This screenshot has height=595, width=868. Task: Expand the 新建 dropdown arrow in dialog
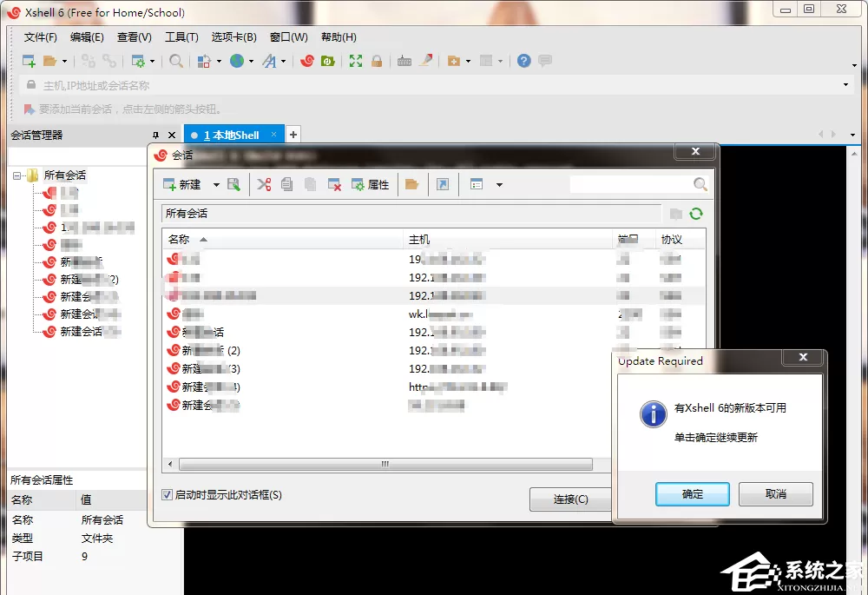click(216, 185)
